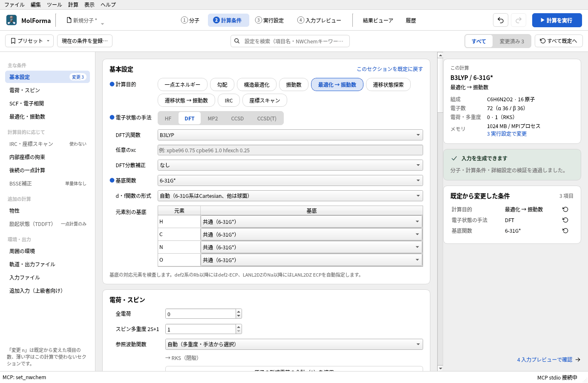Follow the 3 実行設定で変更 link

coord(507,134)
